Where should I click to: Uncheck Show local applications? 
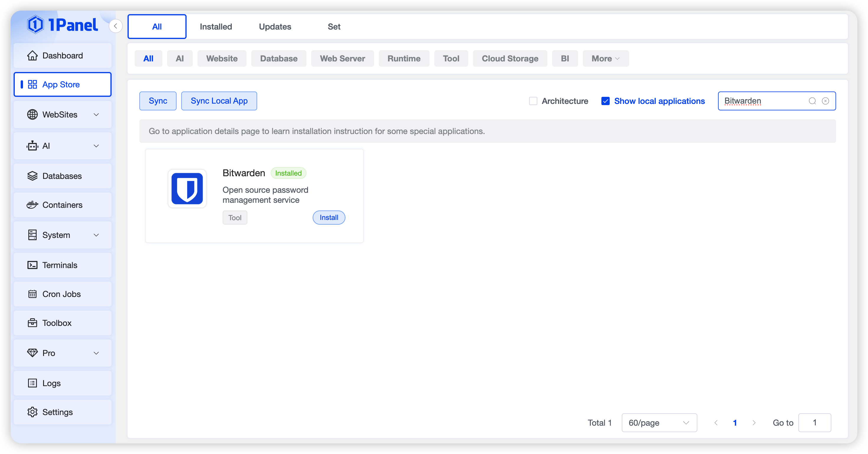(605, 101)
